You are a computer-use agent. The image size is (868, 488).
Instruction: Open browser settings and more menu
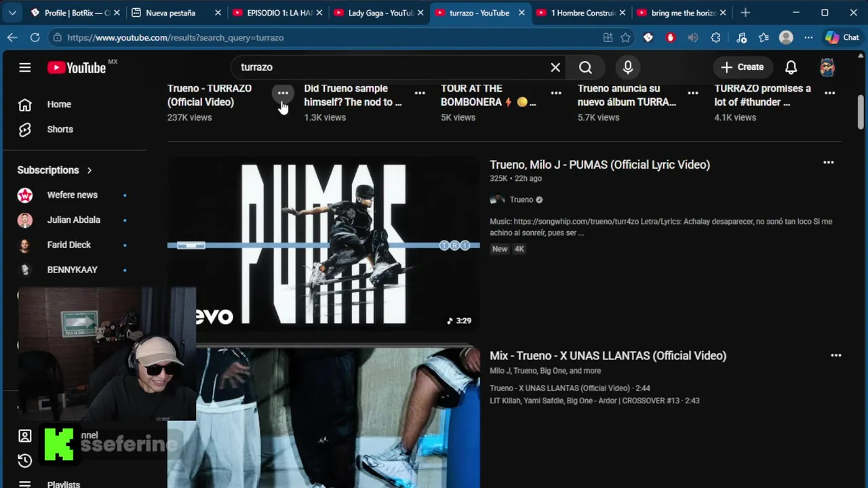pos(808,37)
